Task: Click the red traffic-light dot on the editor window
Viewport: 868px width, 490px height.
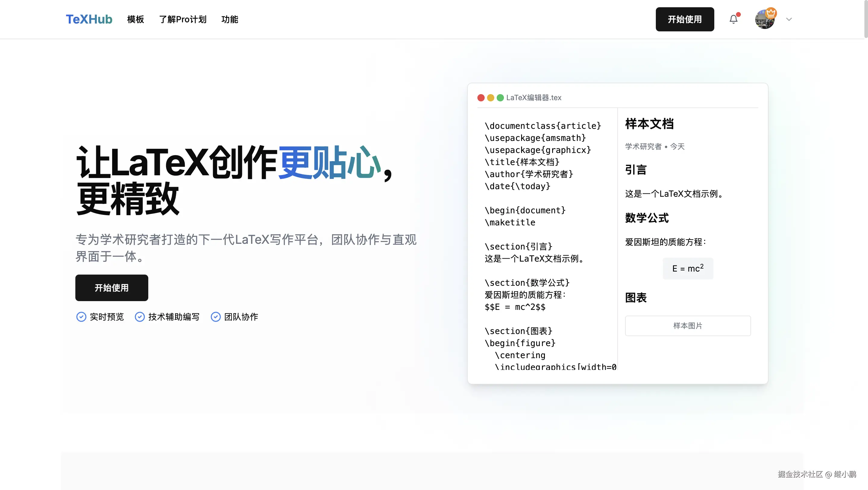Action: click(481, 98)
